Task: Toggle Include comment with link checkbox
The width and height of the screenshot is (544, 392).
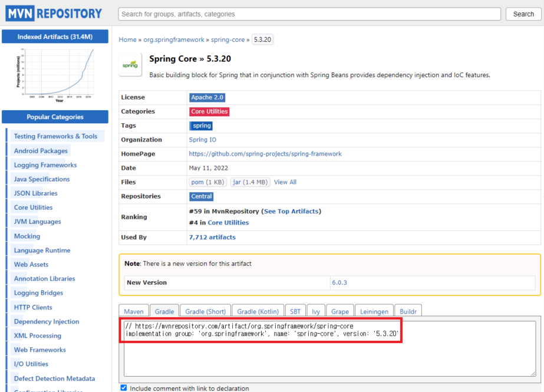Action: [124, 388]
